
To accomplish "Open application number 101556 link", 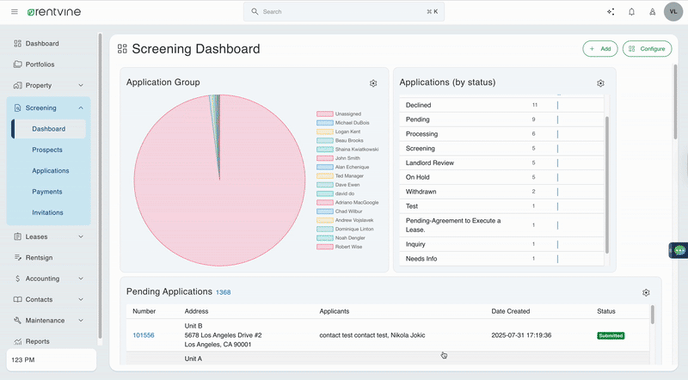I will pyautogui.click(x=143, y=335).
